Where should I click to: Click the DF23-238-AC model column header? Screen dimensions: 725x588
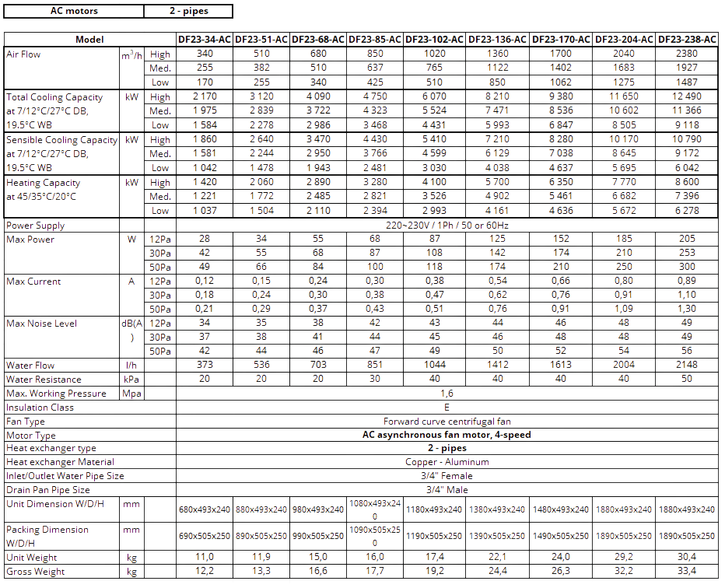coord(687,39)
